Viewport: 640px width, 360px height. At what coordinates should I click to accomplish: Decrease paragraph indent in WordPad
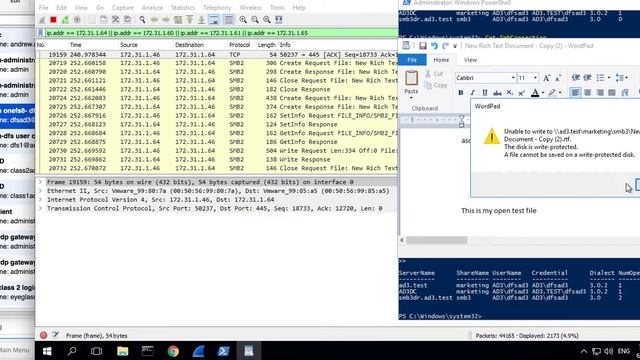tap(576, 78)
